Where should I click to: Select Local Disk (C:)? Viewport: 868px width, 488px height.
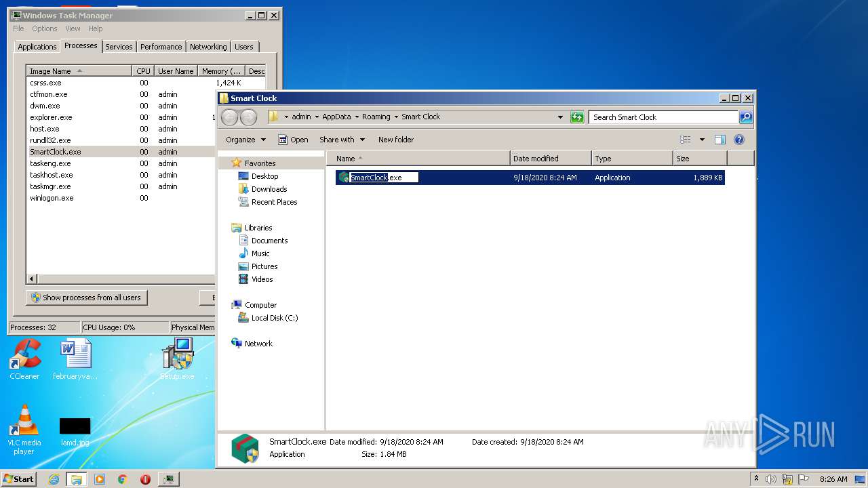(275, 318)
